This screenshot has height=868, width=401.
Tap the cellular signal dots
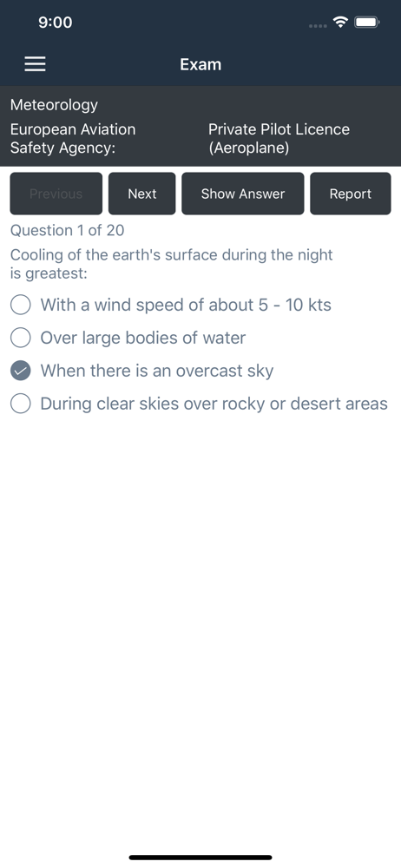coord(318,25)
